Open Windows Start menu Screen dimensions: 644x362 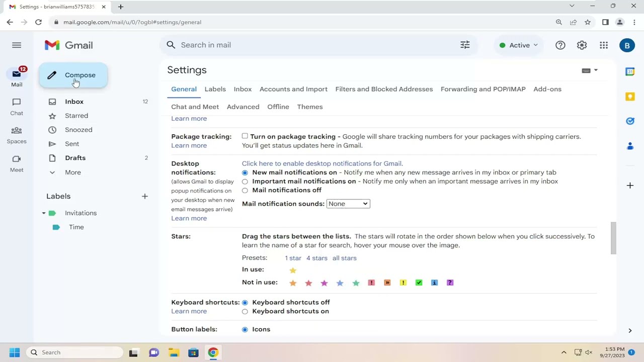coord(14,352)
